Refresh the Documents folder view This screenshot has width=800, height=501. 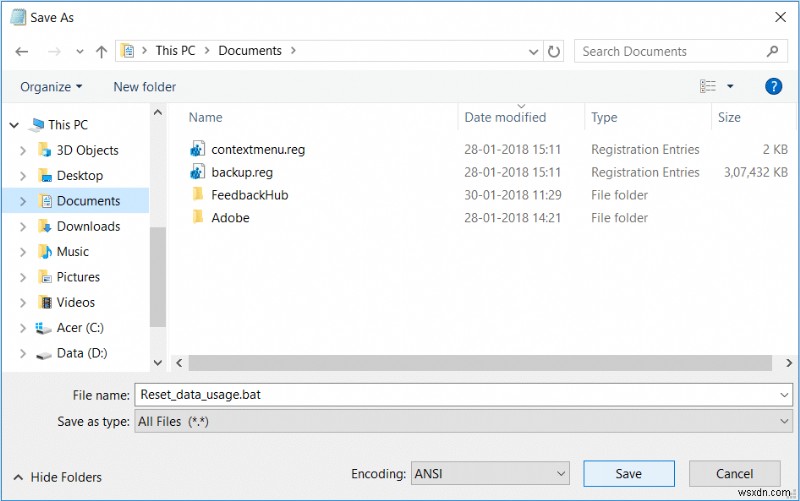554,52
